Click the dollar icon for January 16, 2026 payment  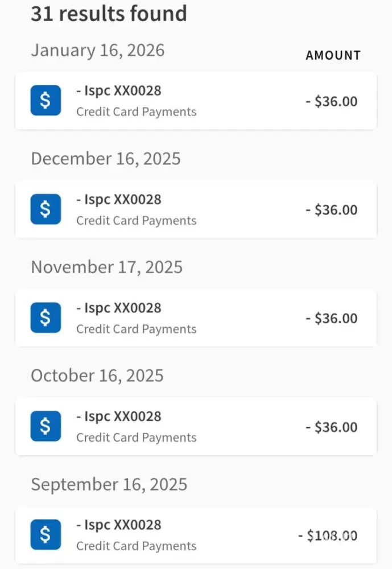point(46,101)
